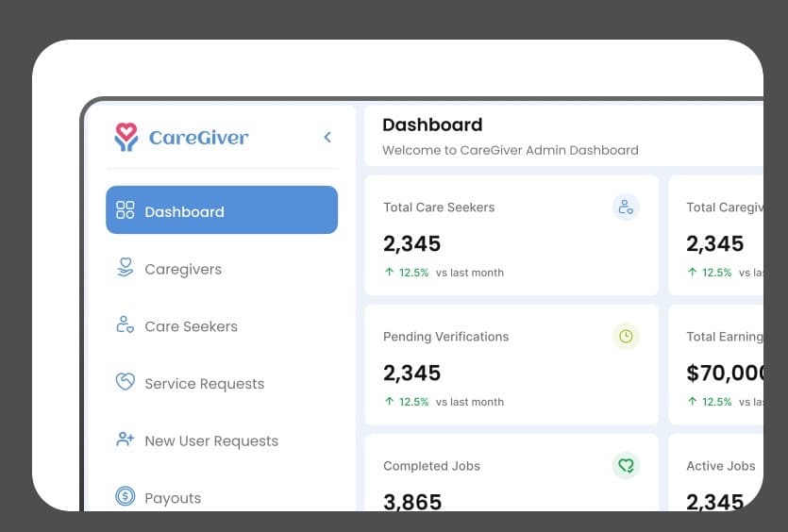
Task: Click the Total Care Seekers card icon
Action: pos(626,207)
